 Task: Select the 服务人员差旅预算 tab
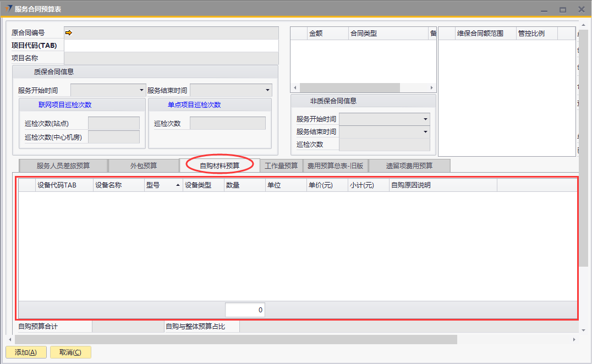pos(63,166)
